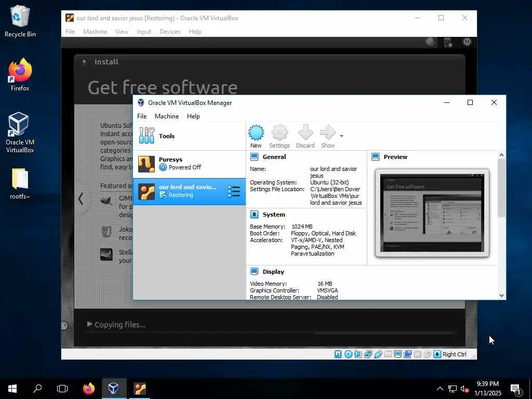
Task: Click the Show arrow toolbar icon
Action: 328,137
